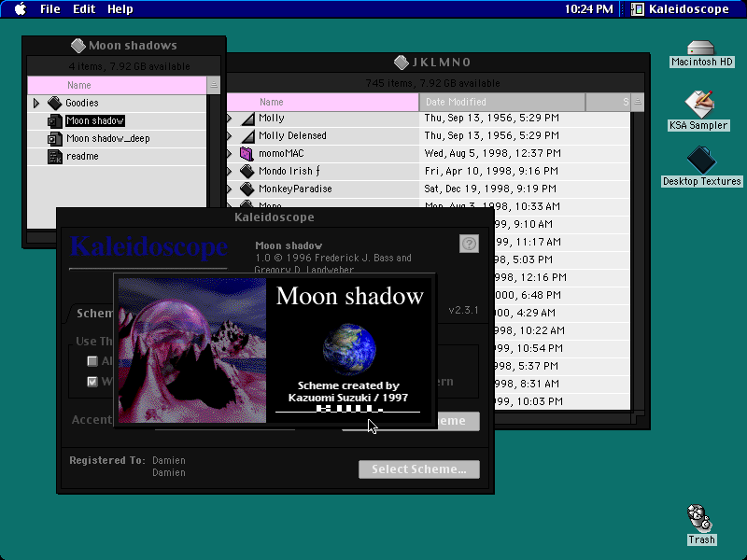Viewport: 747px width, 560px height.
Task: Toggle the checked checkbox under Use Th...
Action: coord(92,382)
